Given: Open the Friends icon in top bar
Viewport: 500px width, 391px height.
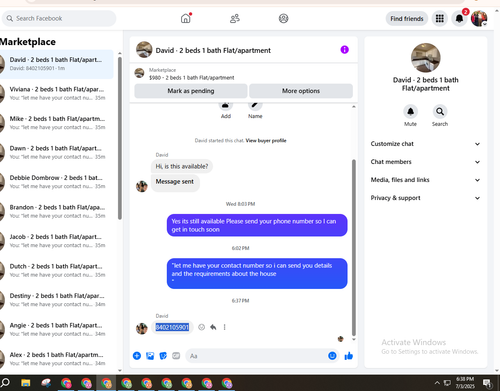Looking at the screenshot, I should (235, 18).
